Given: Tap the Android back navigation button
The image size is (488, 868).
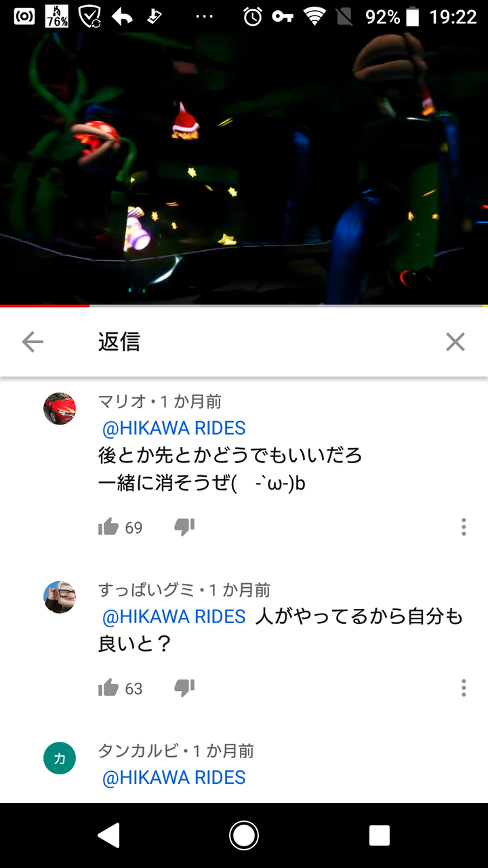Looking at the screenshot, I should 108,835.
